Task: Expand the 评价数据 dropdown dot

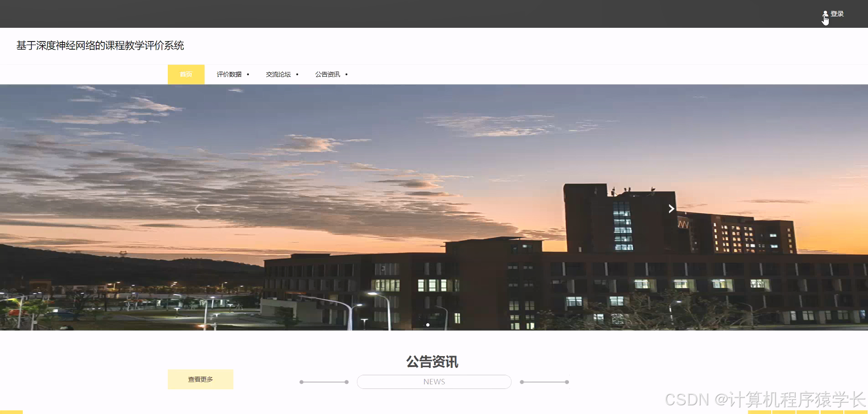Action: pyautogui.click(x=248, y=74)
